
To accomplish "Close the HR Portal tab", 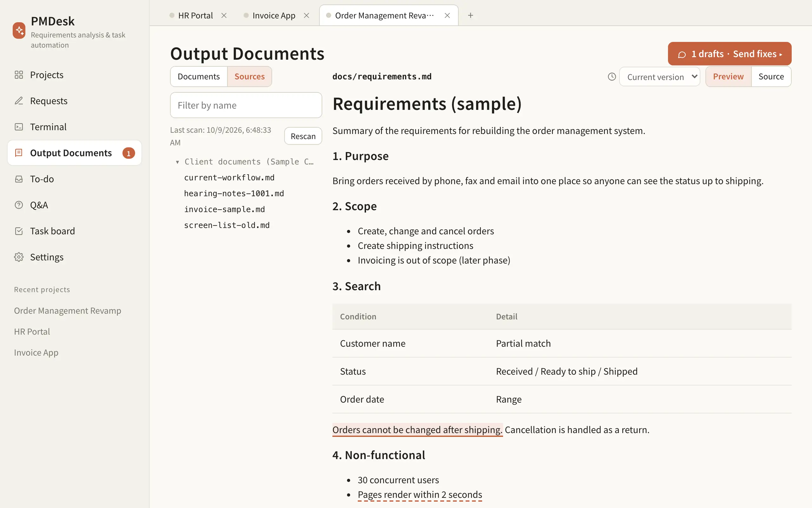I will coord(224,16).
